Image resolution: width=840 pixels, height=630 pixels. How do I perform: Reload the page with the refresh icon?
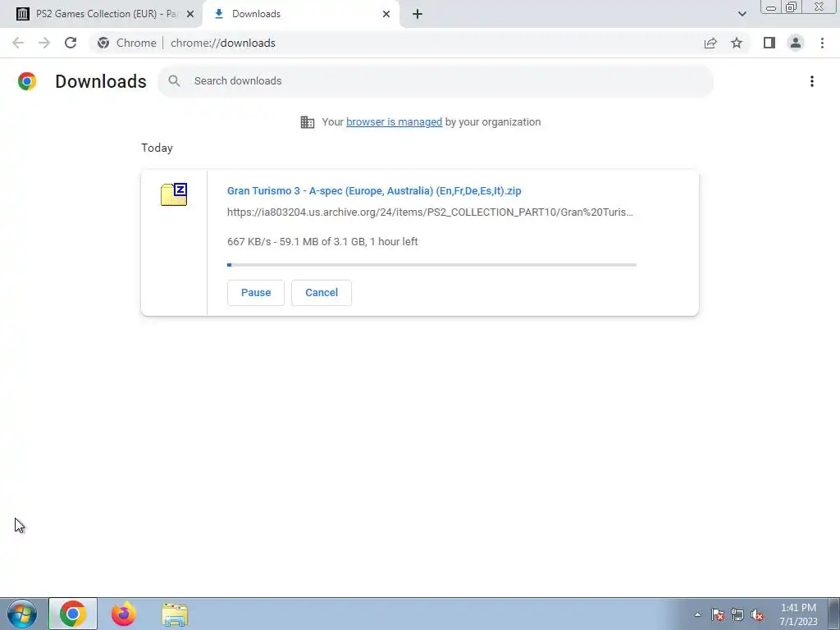click(x=71, y=43)
